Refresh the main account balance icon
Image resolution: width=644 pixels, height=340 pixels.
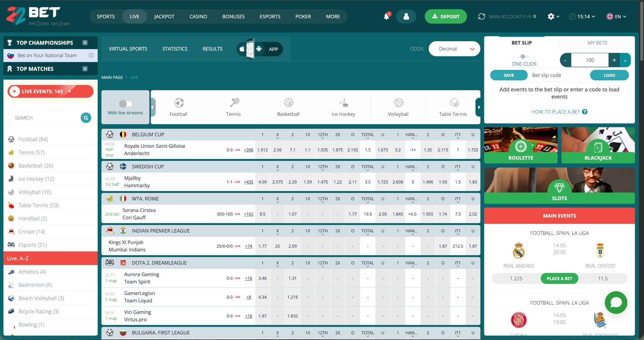(481, 16)
